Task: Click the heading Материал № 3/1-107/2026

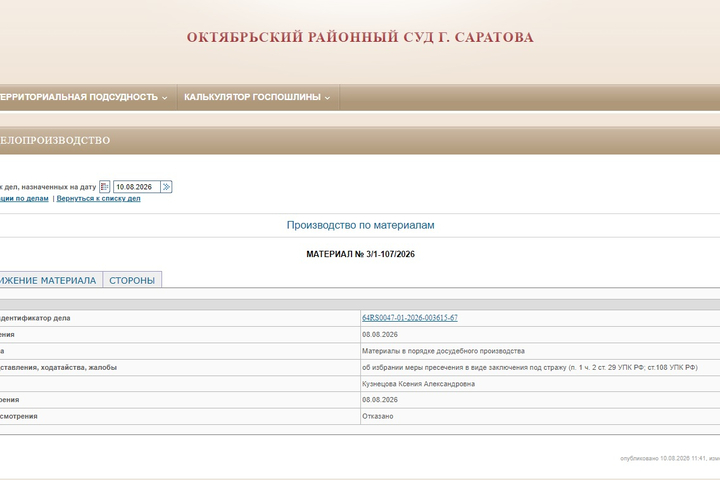Action: pyautogui.click(x=360, y=254)
